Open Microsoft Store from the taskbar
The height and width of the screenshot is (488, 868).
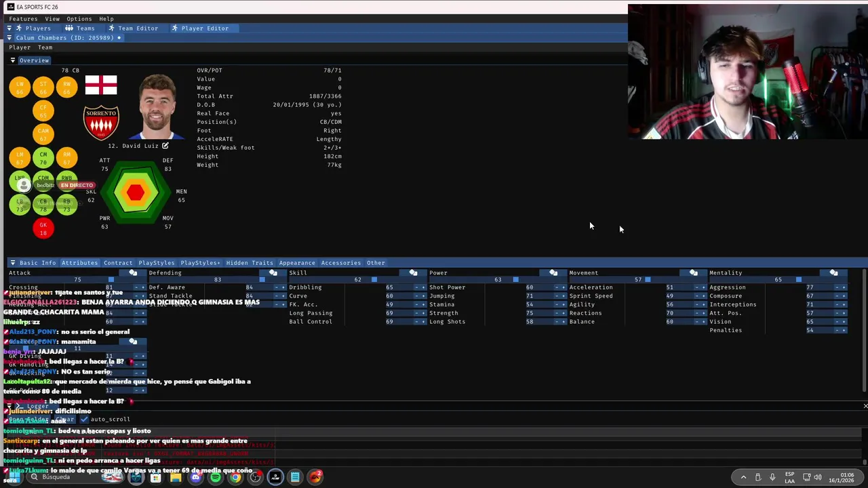pos(155,477)
